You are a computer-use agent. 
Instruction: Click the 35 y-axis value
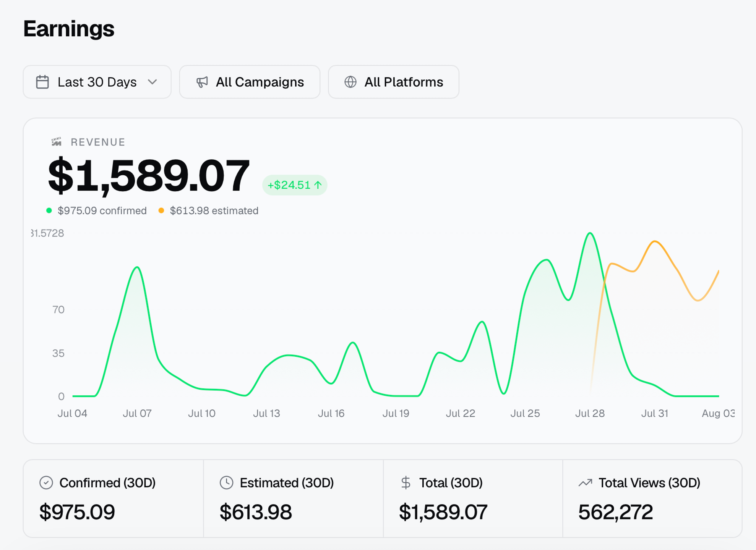point(58,353)
